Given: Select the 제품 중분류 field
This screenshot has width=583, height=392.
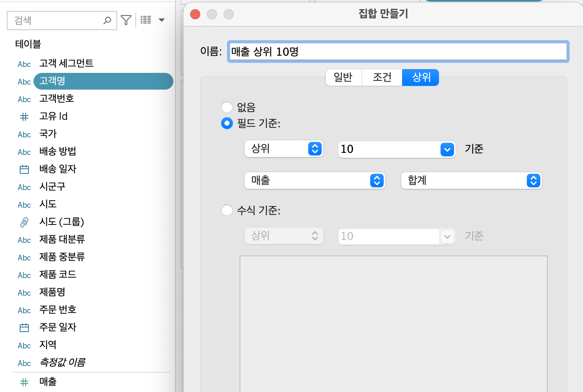Looking at the screenshot, I should (62, 257).
